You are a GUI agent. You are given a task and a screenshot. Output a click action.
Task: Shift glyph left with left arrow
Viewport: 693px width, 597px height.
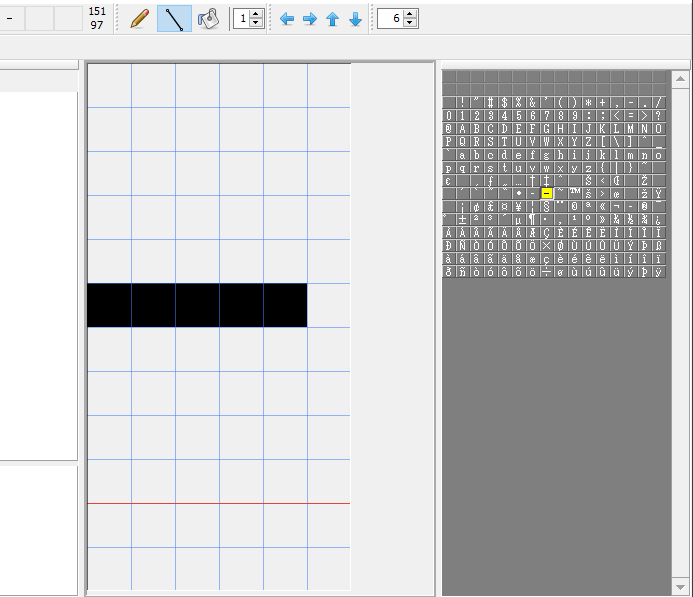point(287,19)
